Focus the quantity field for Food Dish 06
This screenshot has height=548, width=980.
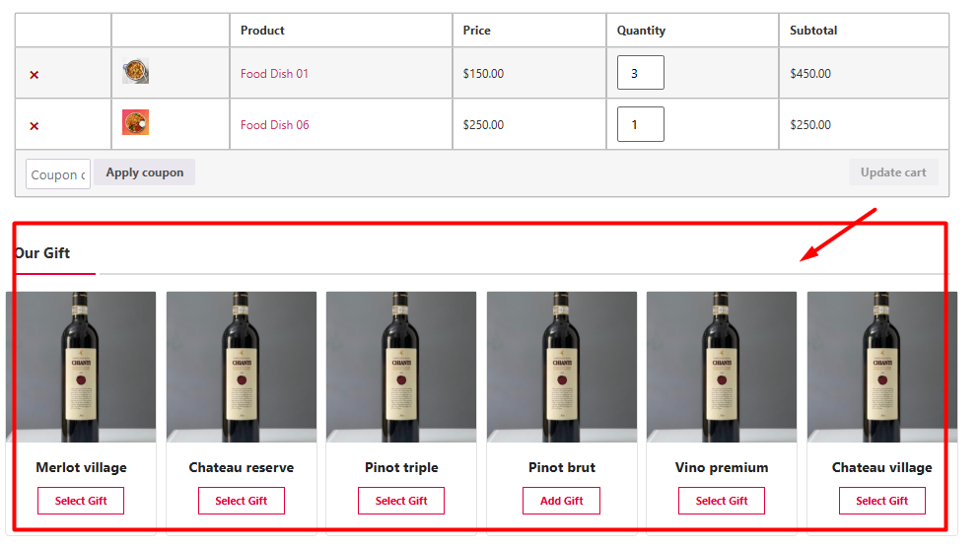pyautogui.click(x=640, y=124)
